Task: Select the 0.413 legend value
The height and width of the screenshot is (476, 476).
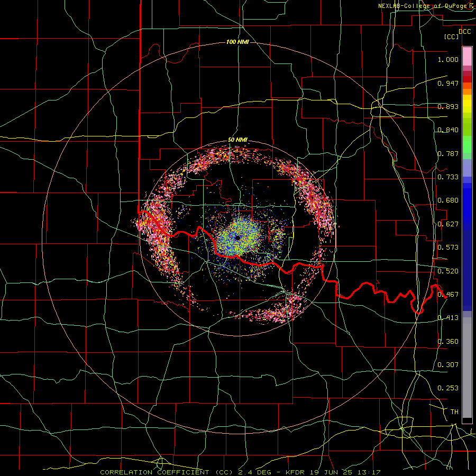Action: (x=448, y=318)
